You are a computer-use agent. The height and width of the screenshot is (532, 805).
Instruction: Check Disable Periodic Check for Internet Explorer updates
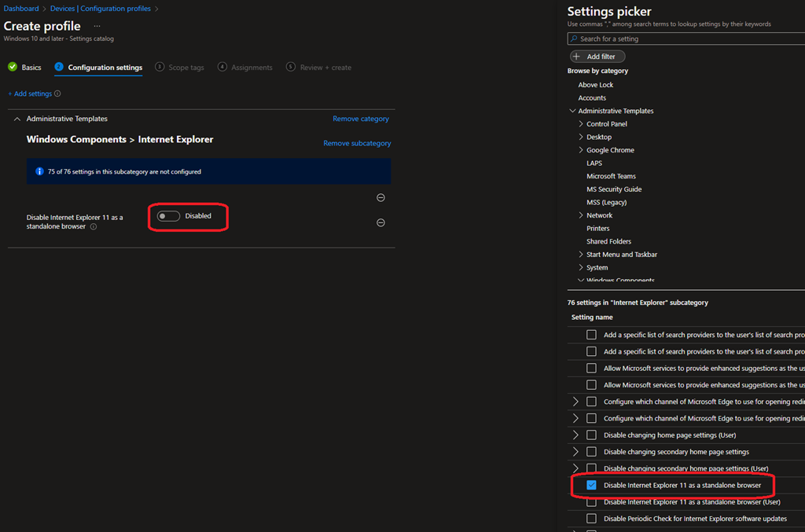pos(591,519)
